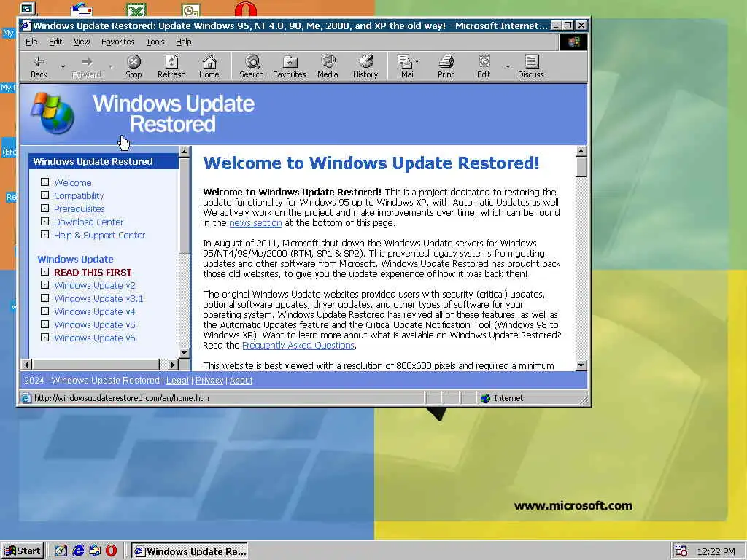Open the Mail button dropdown arrow
The width and height of the screenshot is (747, 560).
[x=417, y=61]
